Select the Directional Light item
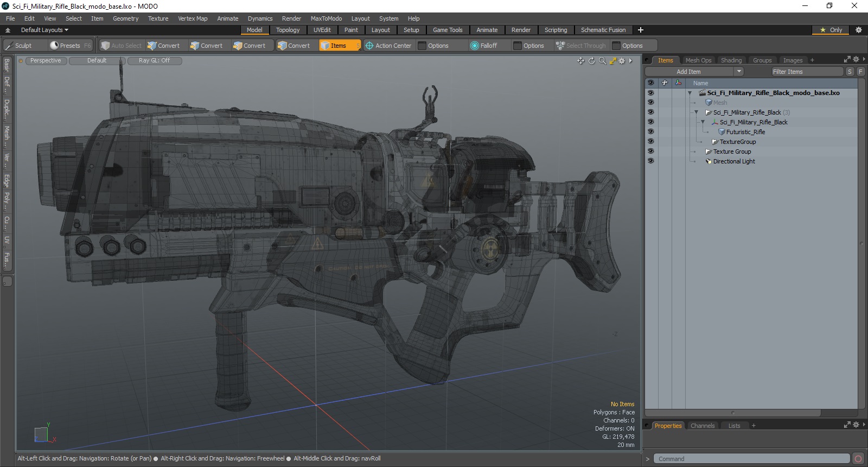The height and width of the screenshot is (467, 868). pos(734,161)
